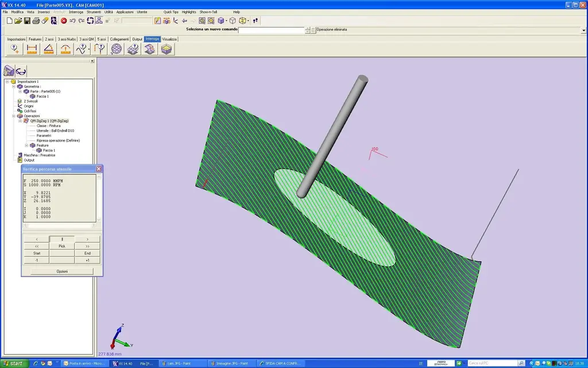Open the Interroga menu in menu bar
This screenshot has width=588, height=368.
point(76,12)
